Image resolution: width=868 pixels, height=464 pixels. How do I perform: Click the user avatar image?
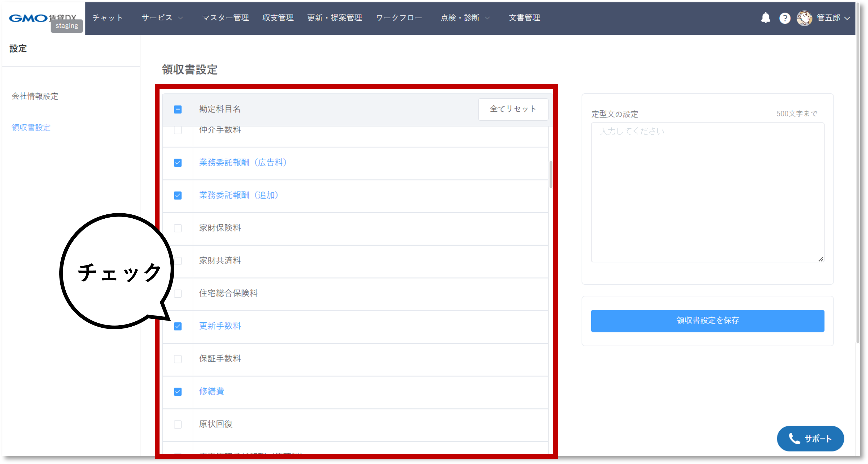click(x=804, y=18)
